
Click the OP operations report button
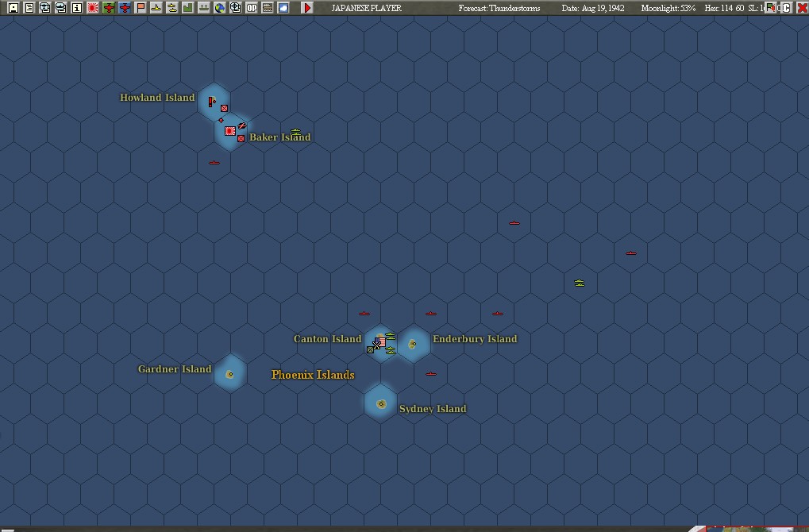point(251,8)
